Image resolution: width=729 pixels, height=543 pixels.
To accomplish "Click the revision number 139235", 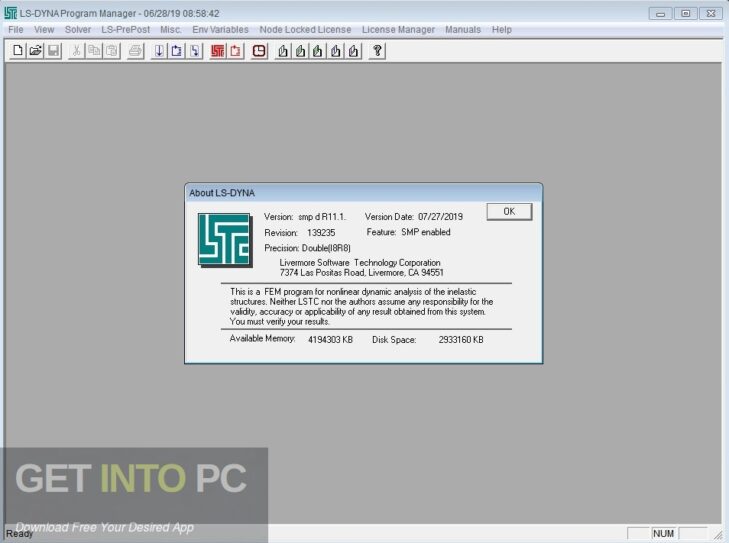I will 321,233.
